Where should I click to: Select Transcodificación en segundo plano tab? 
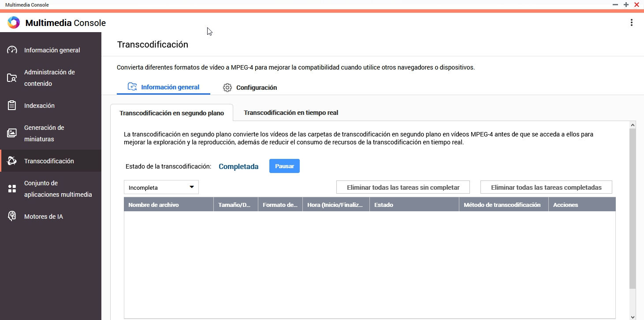(x=171, y=113)
